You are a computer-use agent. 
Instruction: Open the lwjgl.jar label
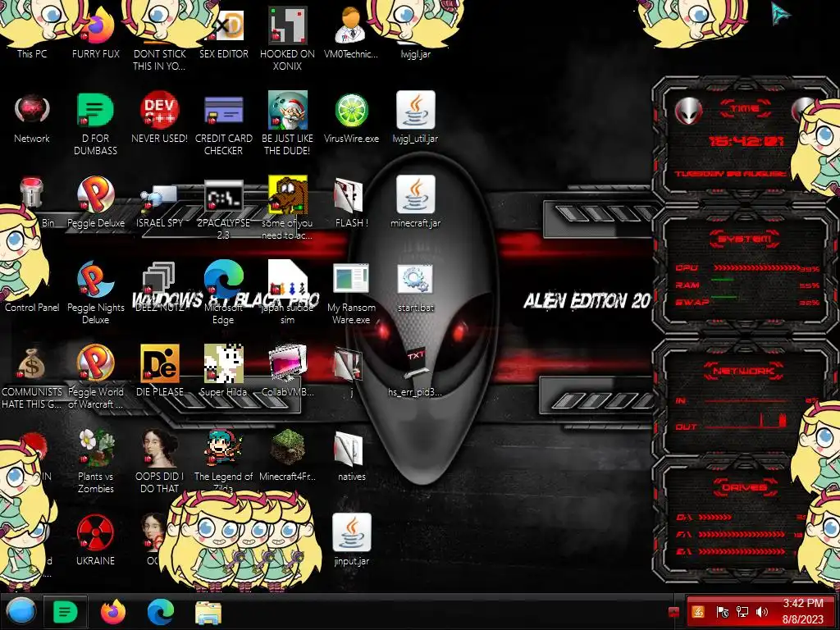(x=416, y=53)
